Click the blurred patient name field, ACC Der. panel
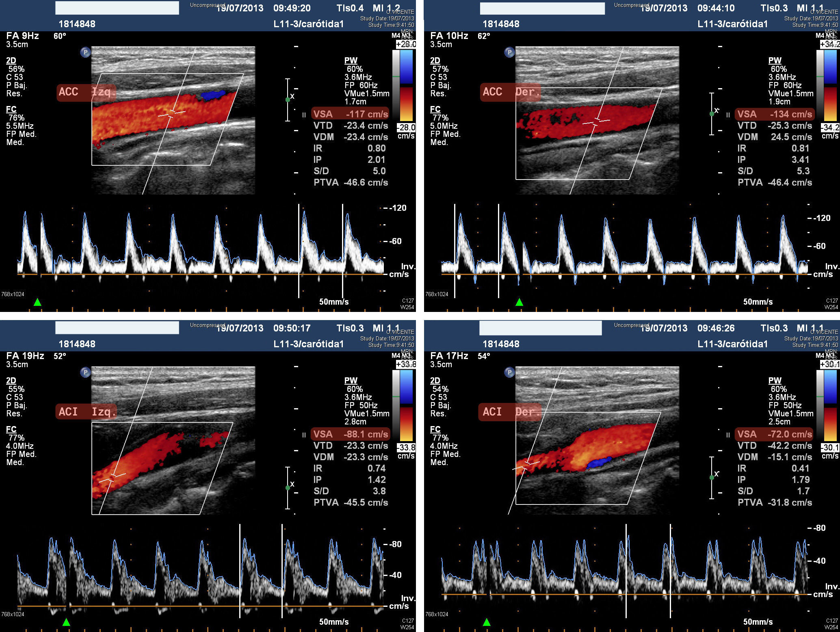The height and width of the screenshot is (632, 840). pos(542,8)
